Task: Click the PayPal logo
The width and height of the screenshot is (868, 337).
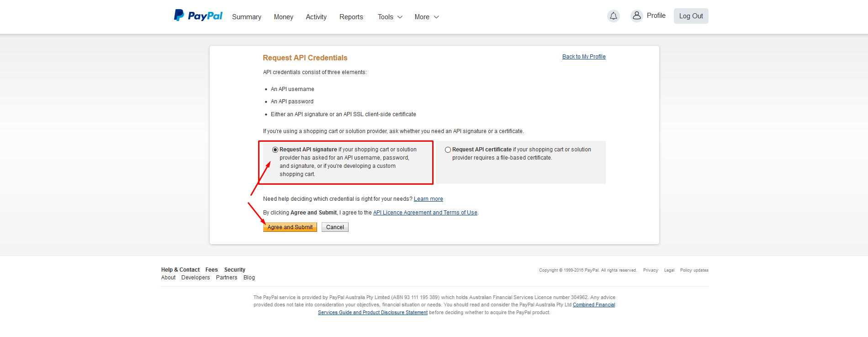Action: point(198,16)
